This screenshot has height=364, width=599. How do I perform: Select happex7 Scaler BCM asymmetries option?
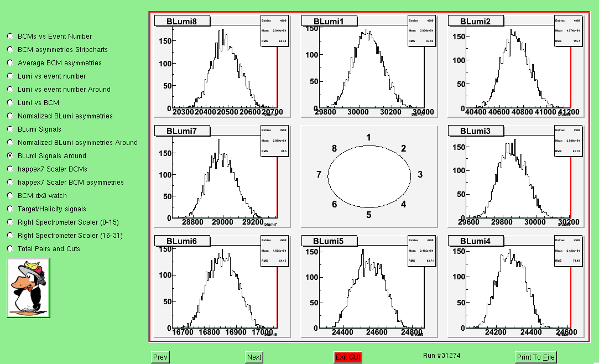[x=11, y=182]
